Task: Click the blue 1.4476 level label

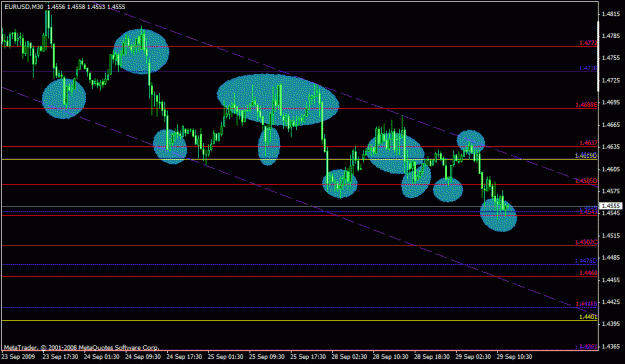Action: [586, 261]
